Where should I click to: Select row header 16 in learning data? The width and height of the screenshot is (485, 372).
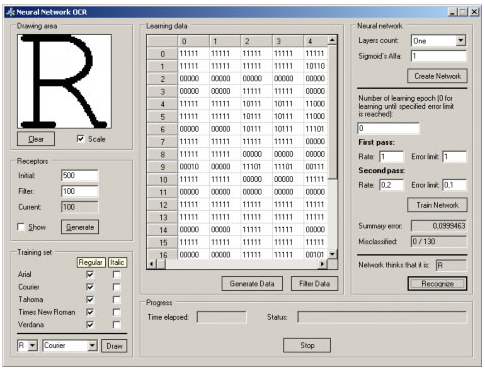tap(162, 255)
